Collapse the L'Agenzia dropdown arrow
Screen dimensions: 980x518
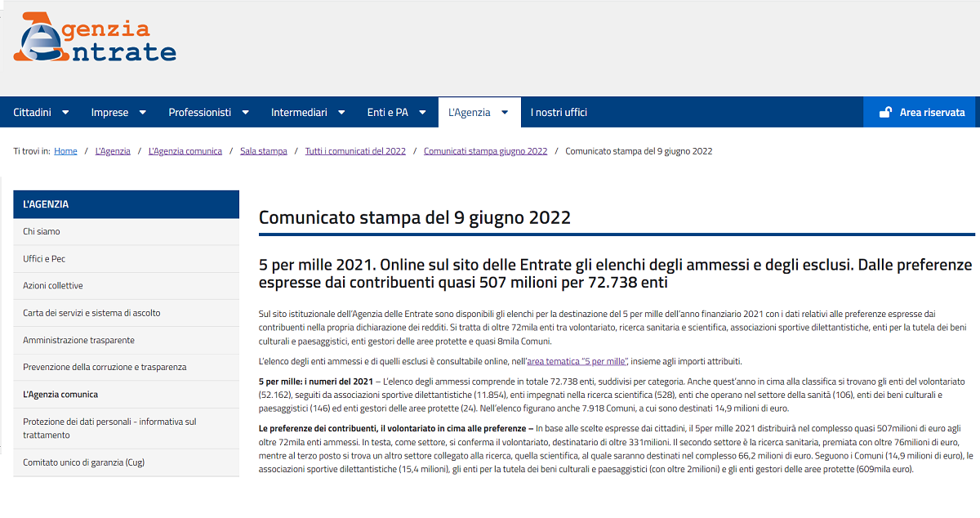[505, 113]
